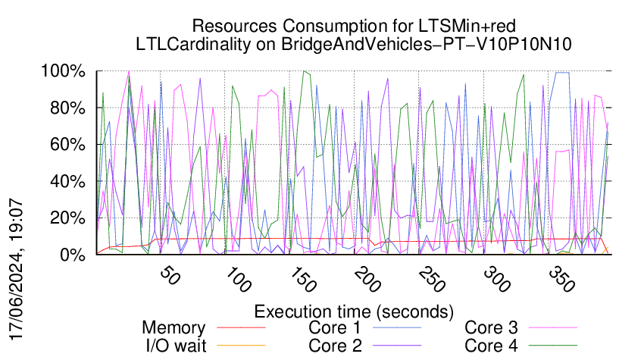Click the magenta Core 3 legend line sample
This screenshot has height=360, width=644.
coord(553,327)
